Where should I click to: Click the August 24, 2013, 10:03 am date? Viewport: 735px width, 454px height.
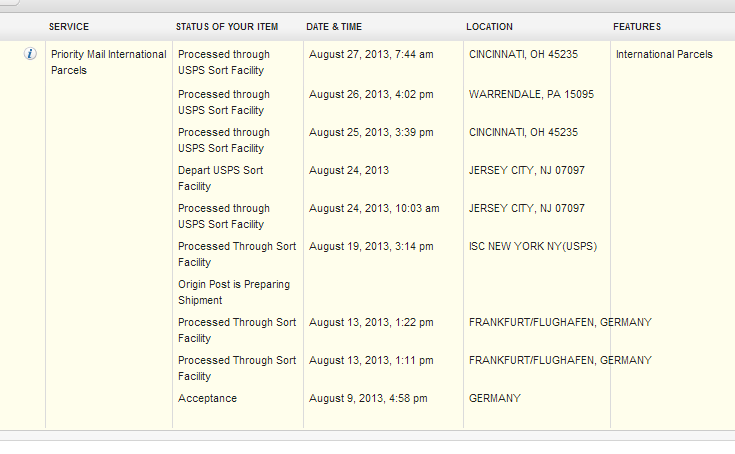374,208
